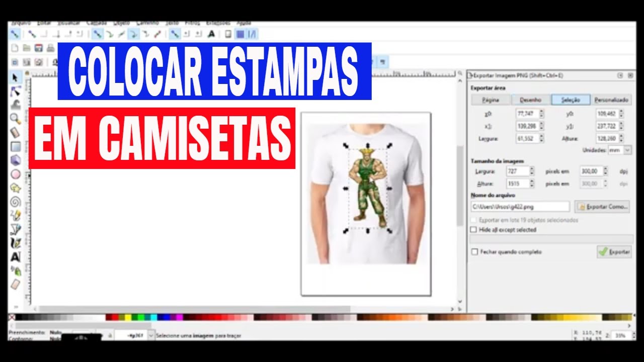Click the 'Exportar Como...' button
The height and width of the screenshot is (362, 644).
(602, 207)
